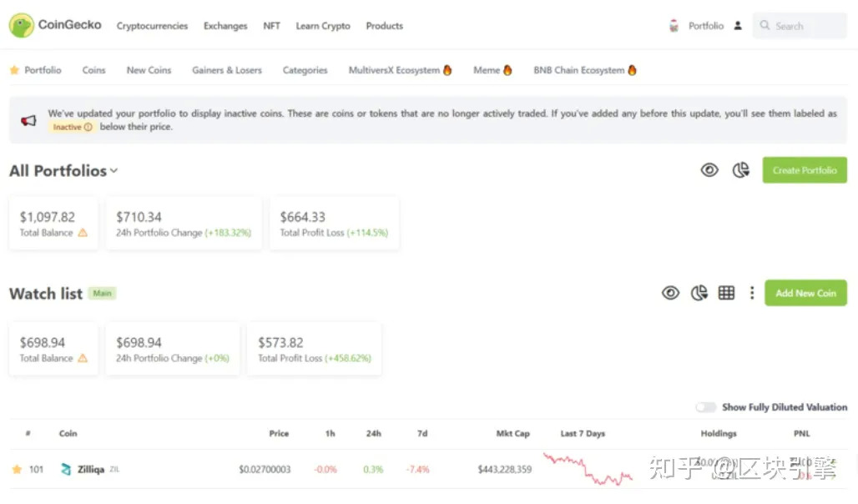Click the flame icon beside MultiversX Ecosystem
The width and height of the screenshot is (858, 504).
click(x=447, y=70)
